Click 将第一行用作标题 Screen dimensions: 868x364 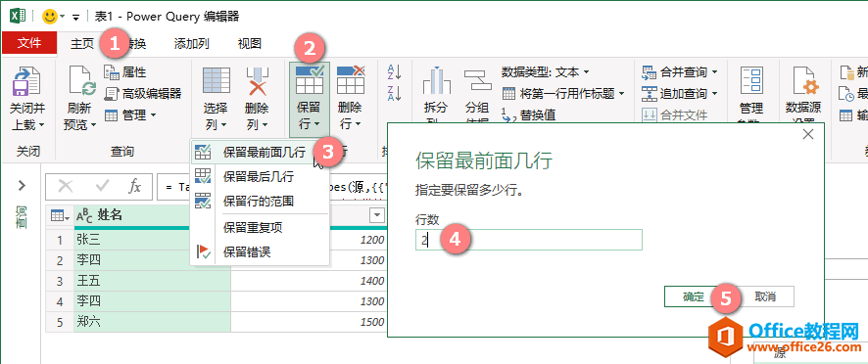point(563,94)
